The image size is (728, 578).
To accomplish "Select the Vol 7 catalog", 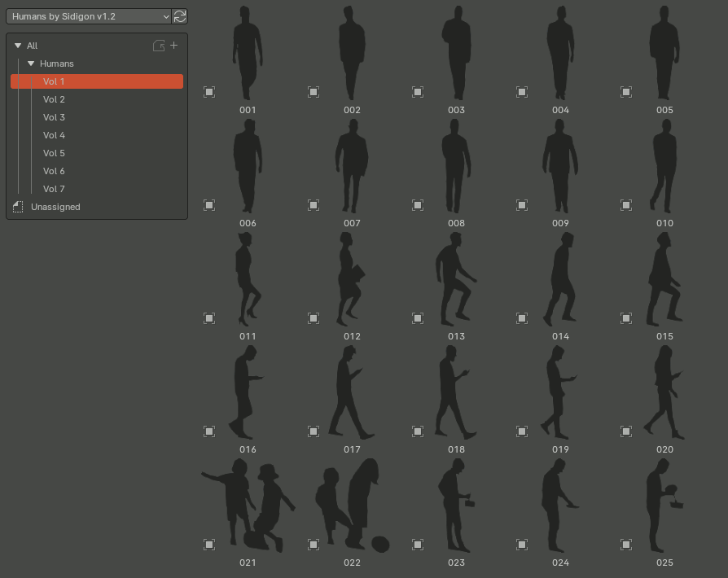I will (54, 188).
